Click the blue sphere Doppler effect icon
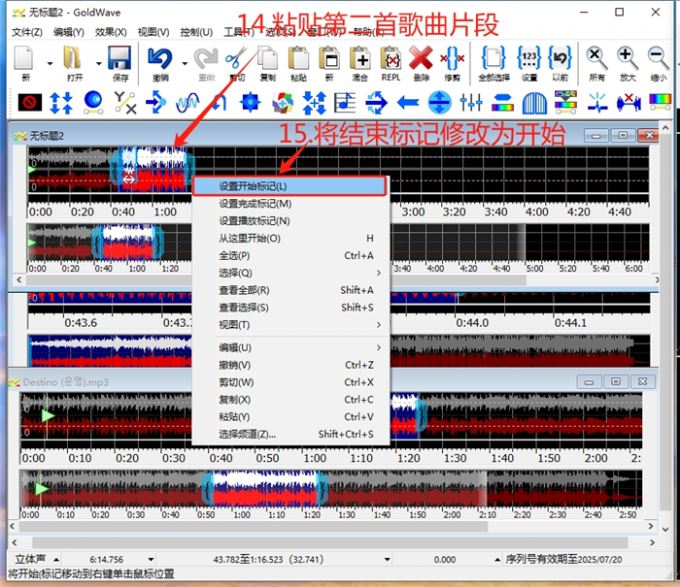The image size is (680, 587). pos(93,103)
